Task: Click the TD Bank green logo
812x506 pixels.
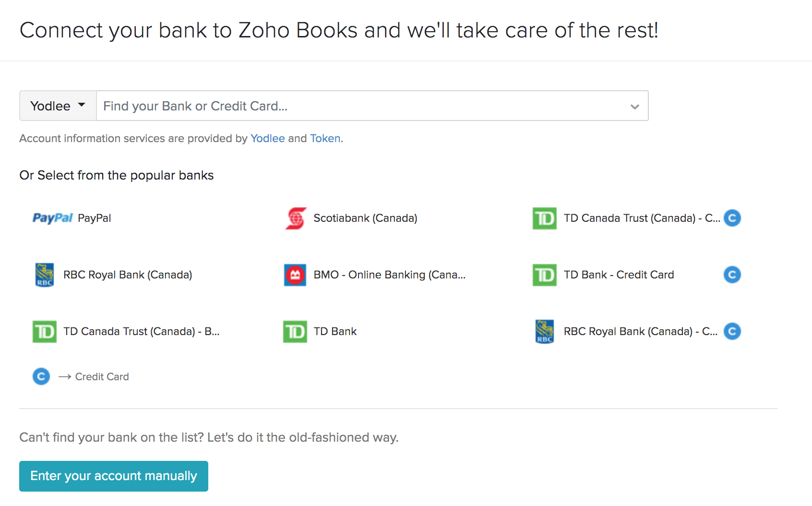Action: (295, 332)
